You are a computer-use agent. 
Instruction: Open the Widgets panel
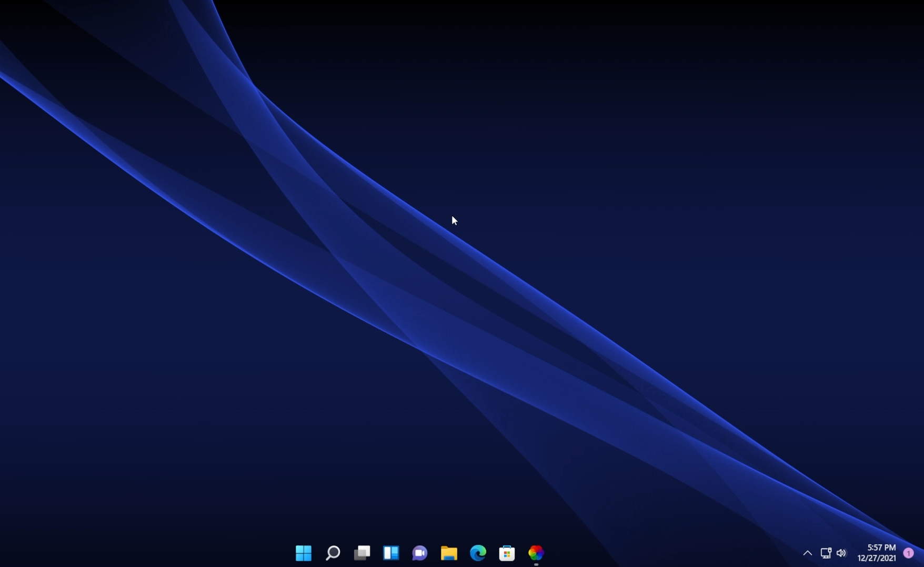391,553
